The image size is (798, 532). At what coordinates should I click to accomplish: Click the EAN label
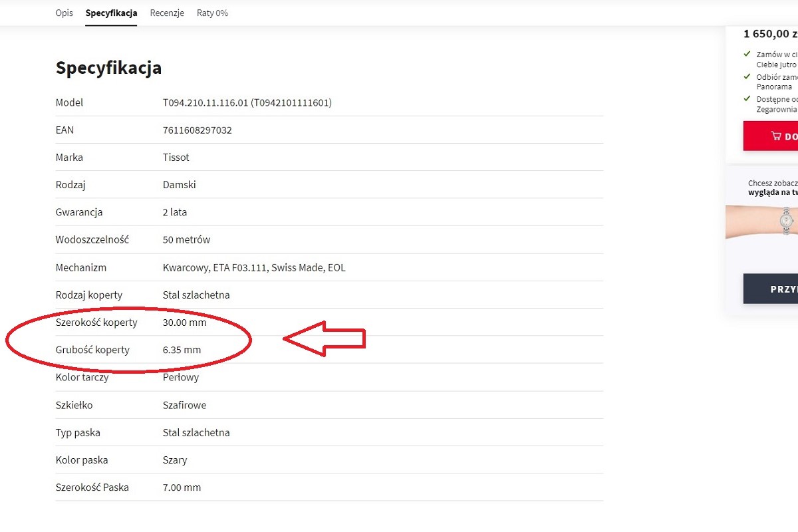point(65,130)
